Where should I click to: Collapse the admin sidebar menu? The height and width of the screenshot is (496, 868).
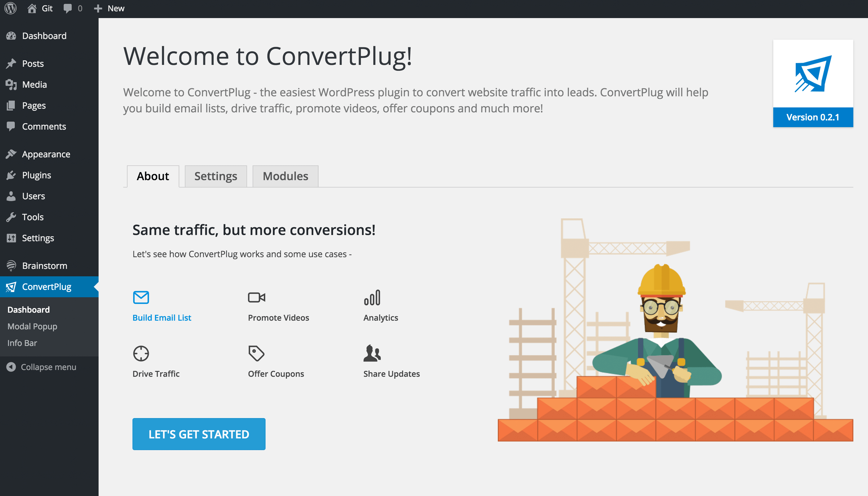coord(42,367)
